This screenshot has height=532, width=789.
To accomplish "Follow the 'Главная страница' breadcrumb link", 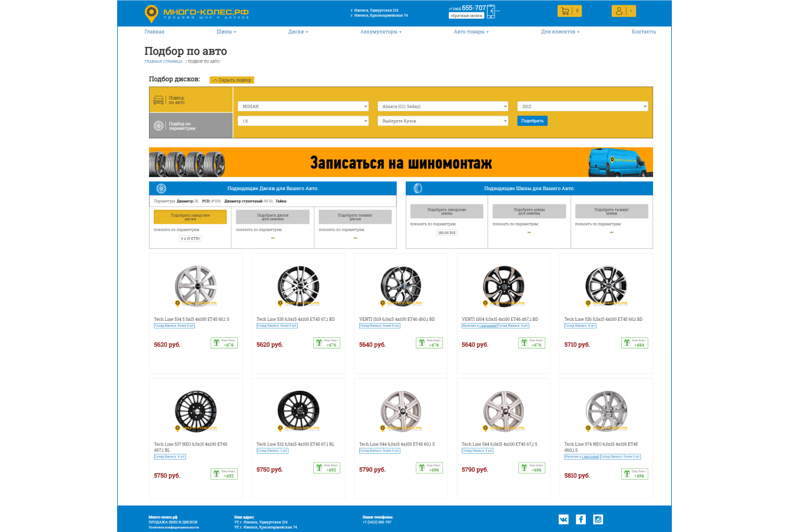I will (x=164, y=61).
